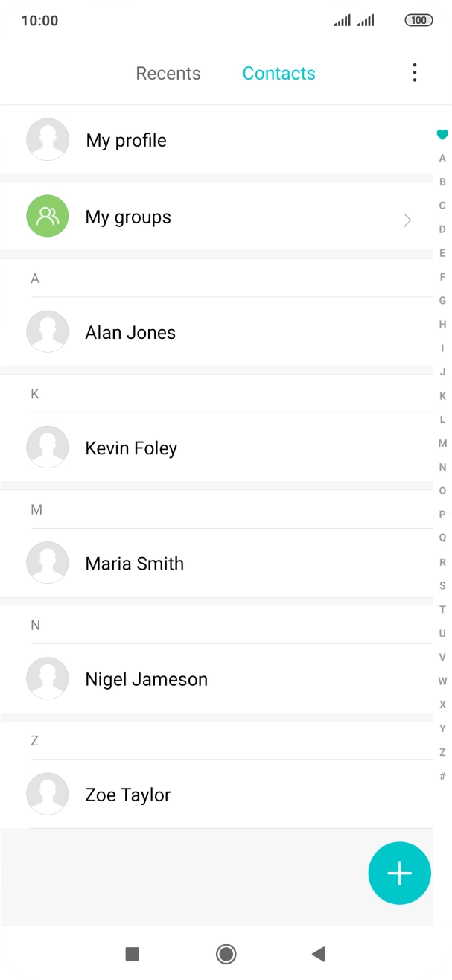Select the Contacts tab
This screenshot has width=452, height=980.
278,72
